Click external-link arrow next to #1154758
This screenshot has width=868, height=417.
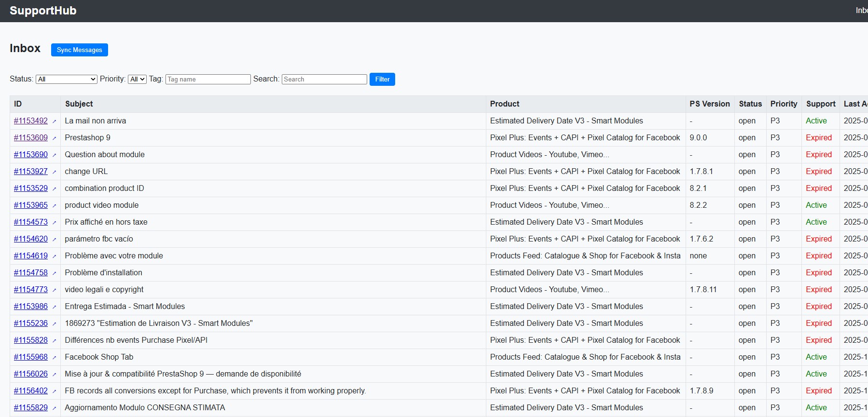(54, 273)
